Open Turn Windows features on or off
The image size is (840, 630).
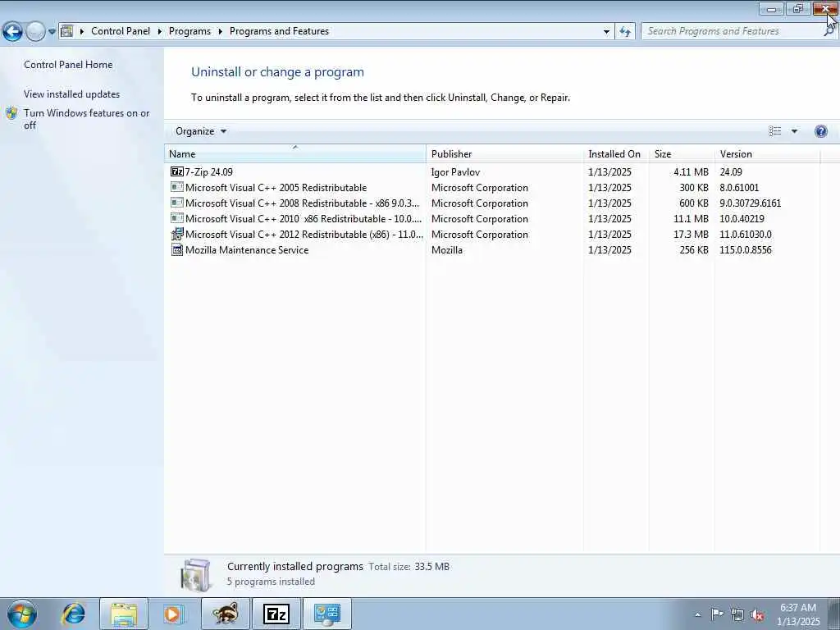(86, 119)
